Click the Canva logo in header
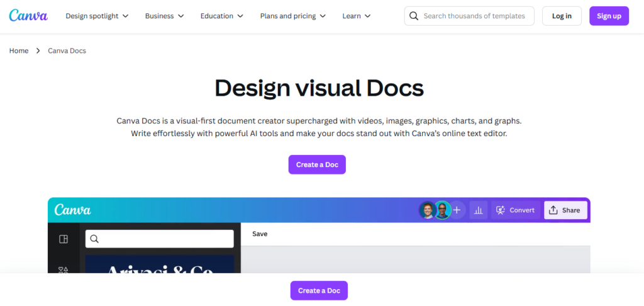 tap(28, 16)
